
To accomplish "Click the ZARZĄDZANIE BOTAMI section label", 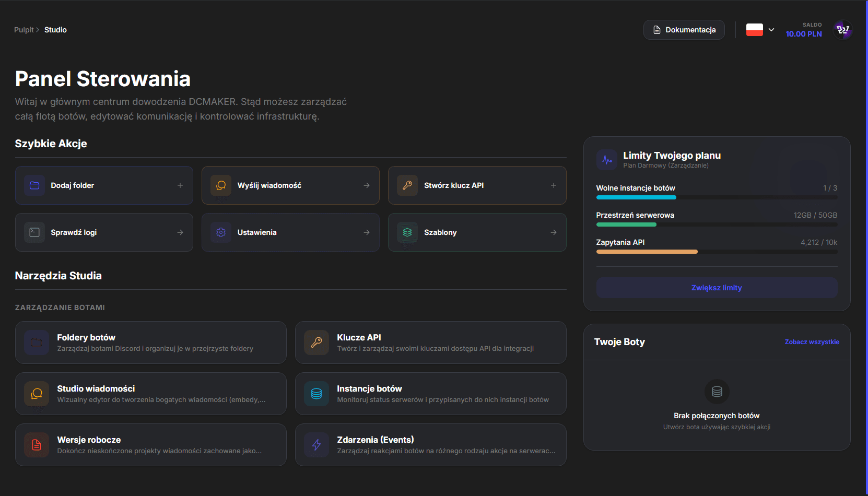I will click(x=60, y=308).
